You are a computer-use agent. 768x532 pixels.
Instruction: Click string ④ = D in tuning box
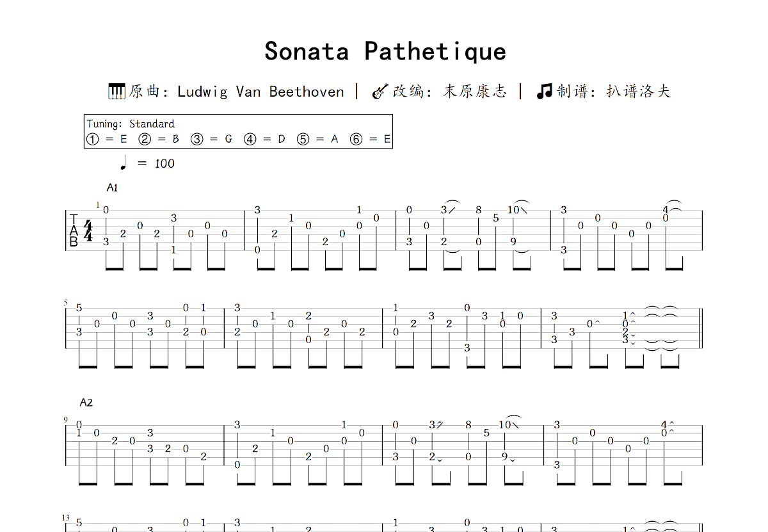pos(265,139)
